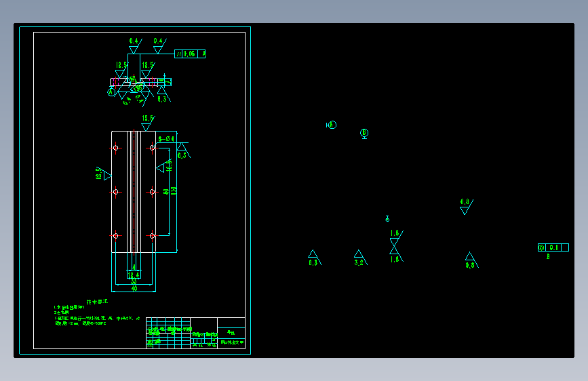588x381 pixels.
Task: Select the detached datum A circle symbol
Action: tap(332, 125)
